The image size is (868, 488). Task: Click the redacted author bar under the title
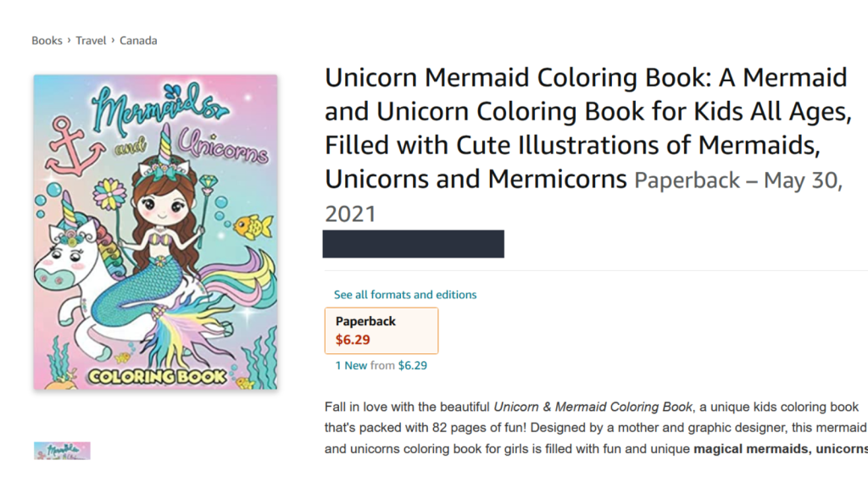[x=413, y=243]
